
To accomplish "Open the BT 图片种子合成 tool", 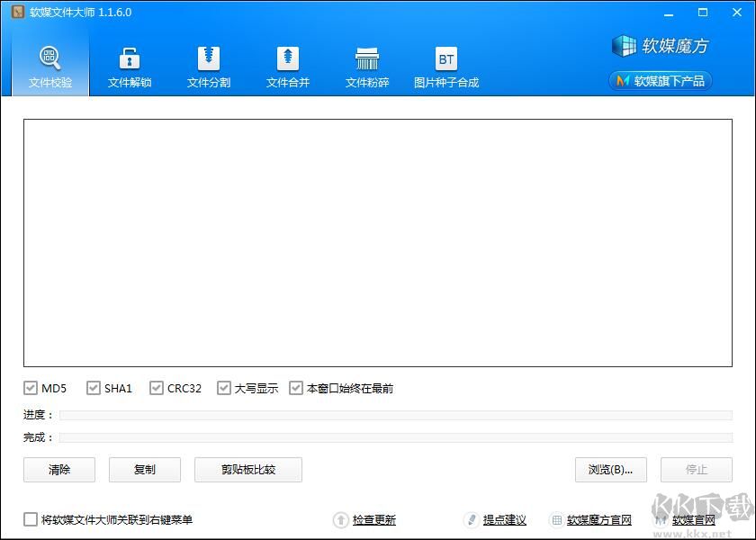I will [x=445, y=63].
